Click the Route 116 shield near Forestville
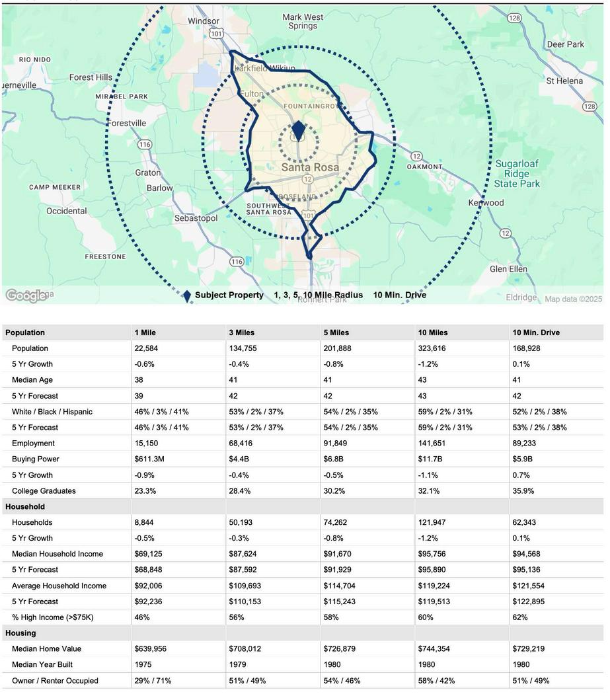The image size is (610, 700). coord(145,145)
